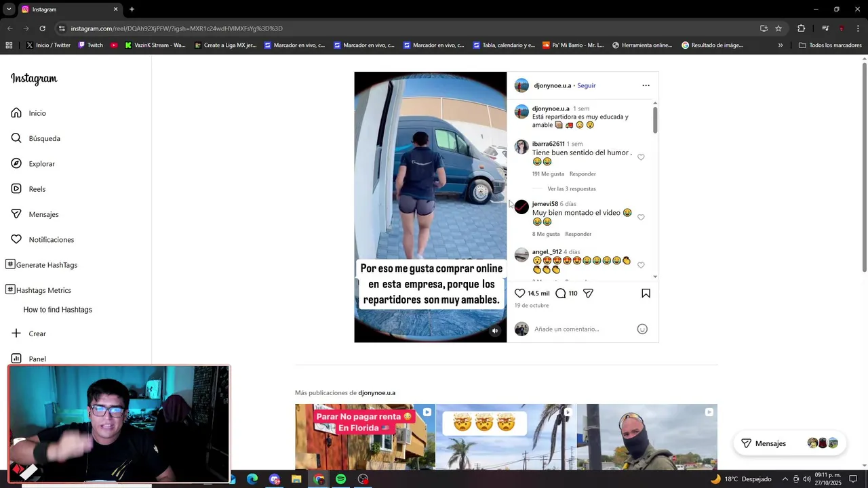868x488 pixels.
Task: Open Hashtags Metrics sidebar item
Action: pos(39,290)
